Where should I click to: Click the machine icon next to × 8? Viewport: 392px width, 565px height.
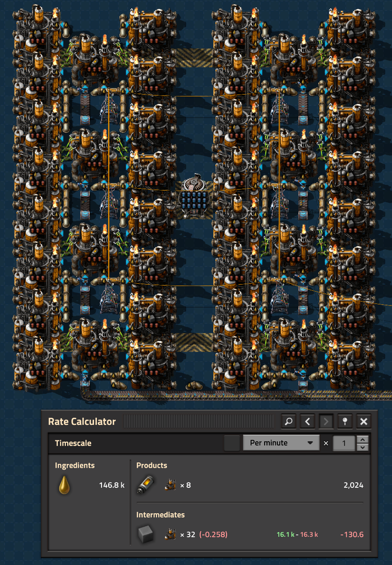170,485
